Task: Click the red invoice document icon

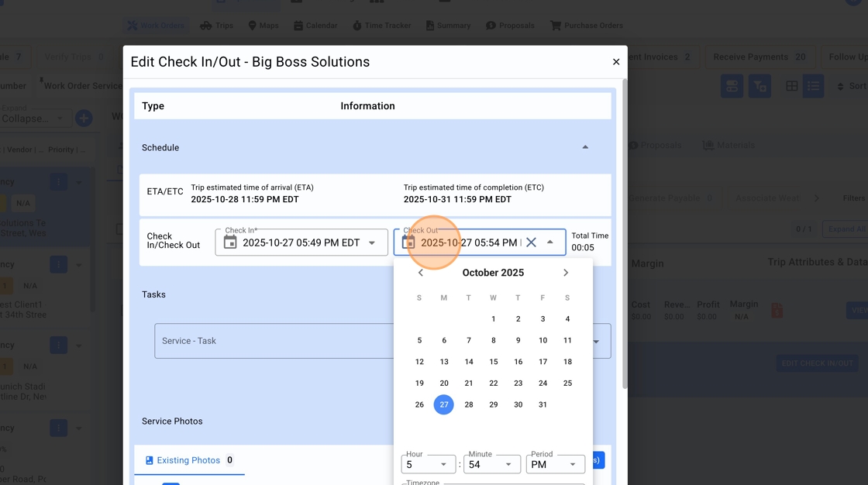Action: coord(777,311)
